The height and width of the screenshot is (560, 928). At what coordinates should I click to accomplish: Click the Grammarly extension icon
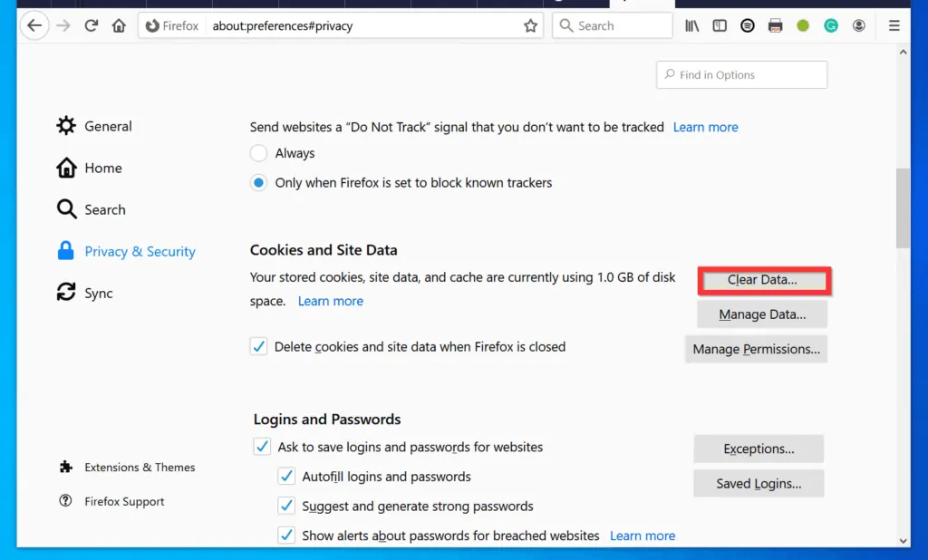tap(830, 26)
